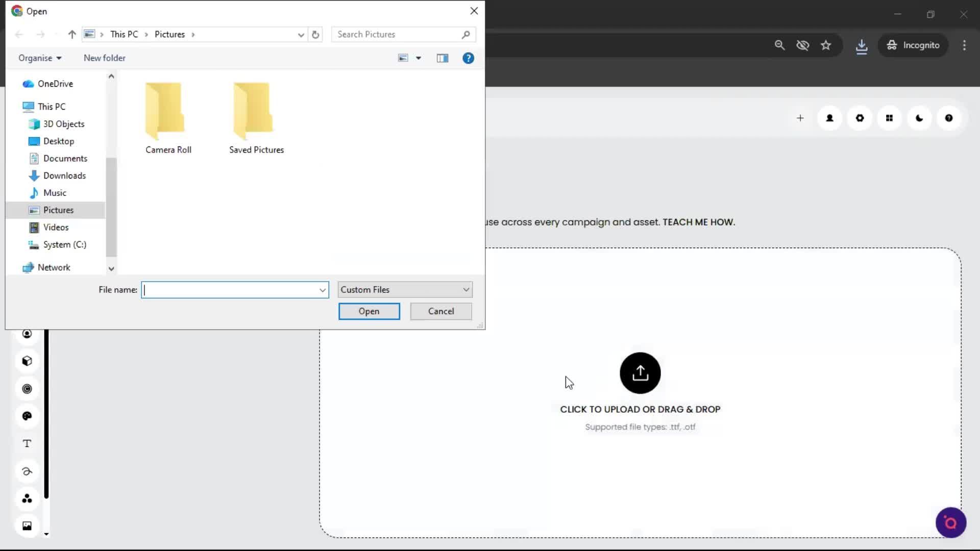Toggle dark mode with the moon icon
980x551 pixels.
click(x=919, y=118)
